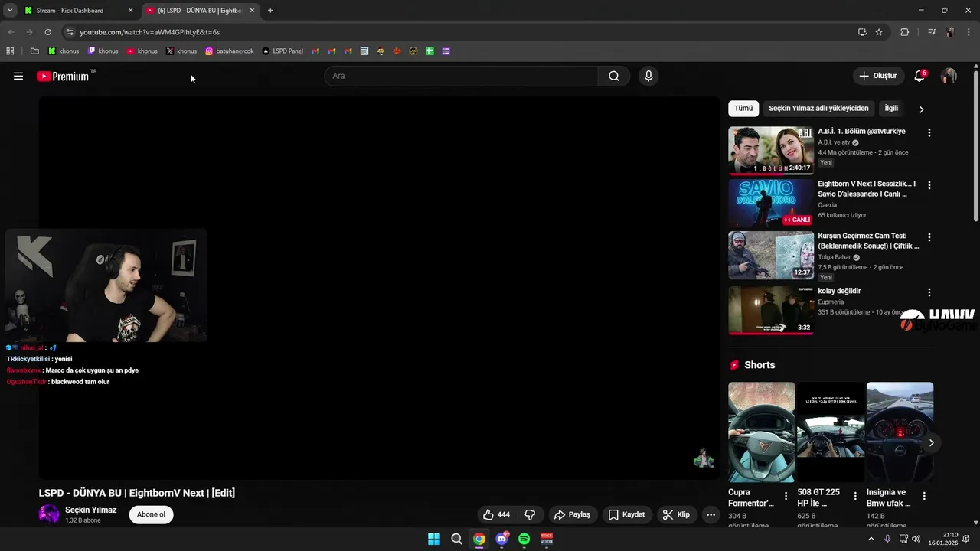
Task: Open Windows Start menu
Action: [x=434, y=539]
